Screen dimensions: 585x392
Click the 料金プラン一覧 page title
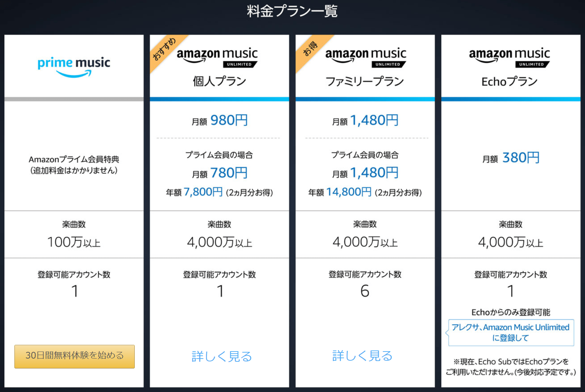tap(292, 11)
